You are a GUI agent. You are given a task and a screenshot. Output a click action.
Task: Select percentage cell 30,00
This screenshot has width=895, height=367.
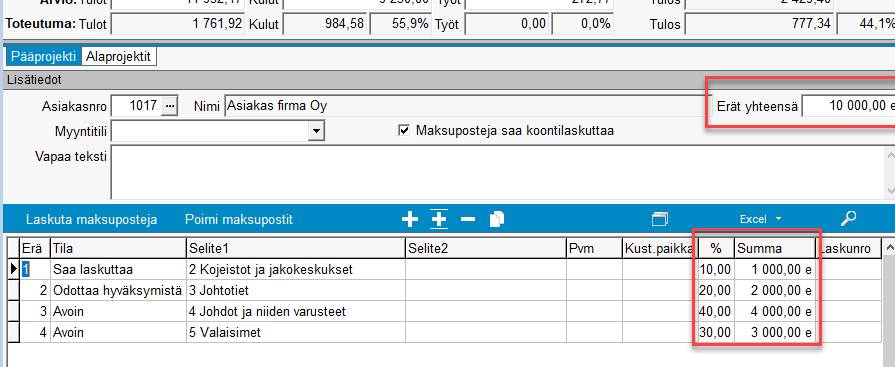point(715,332)
